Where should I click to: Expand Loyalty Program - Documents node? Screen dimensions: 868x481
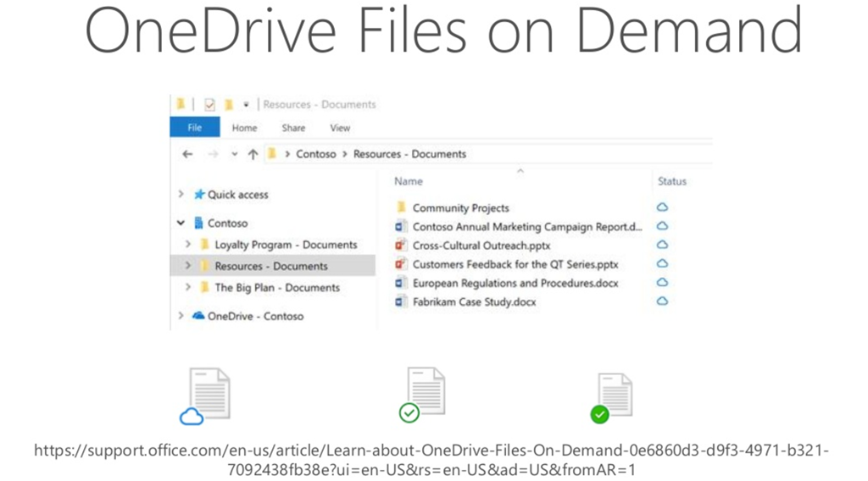pyautogui.click(x=187, y=244)
